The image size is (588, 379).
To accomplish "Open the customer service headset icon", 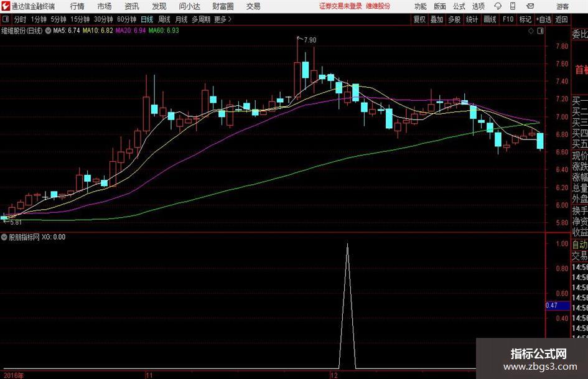I will click(498, 6).
